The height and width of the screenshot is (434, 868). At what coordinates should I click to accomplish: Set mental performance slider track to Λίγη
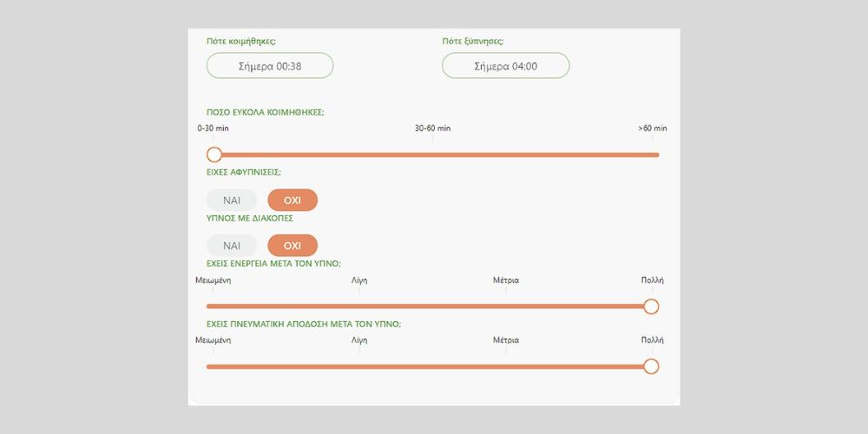tap(359, 366)
